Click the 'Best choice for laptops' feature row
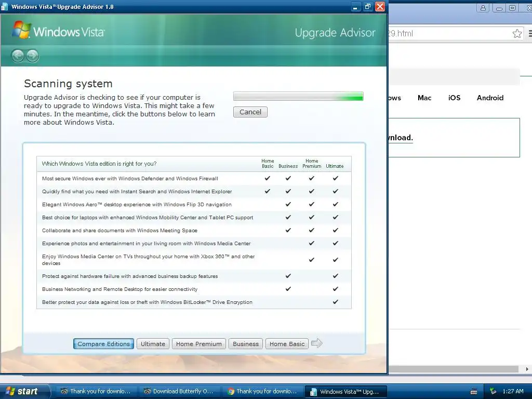This screenshot has height=399, width=532. pyautogui.click(x=194, y=218)
